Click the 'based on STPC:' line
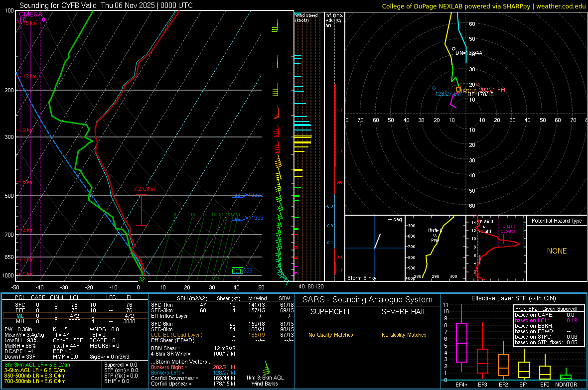Screen dimensions: 588x390 (546, 337)
